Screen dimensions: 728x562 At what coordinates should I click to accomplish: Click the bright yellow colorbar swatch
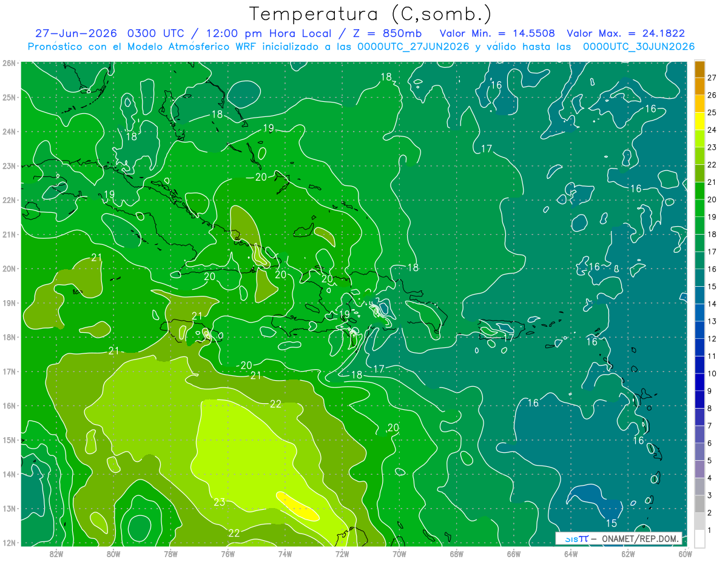tap(700, 121)
